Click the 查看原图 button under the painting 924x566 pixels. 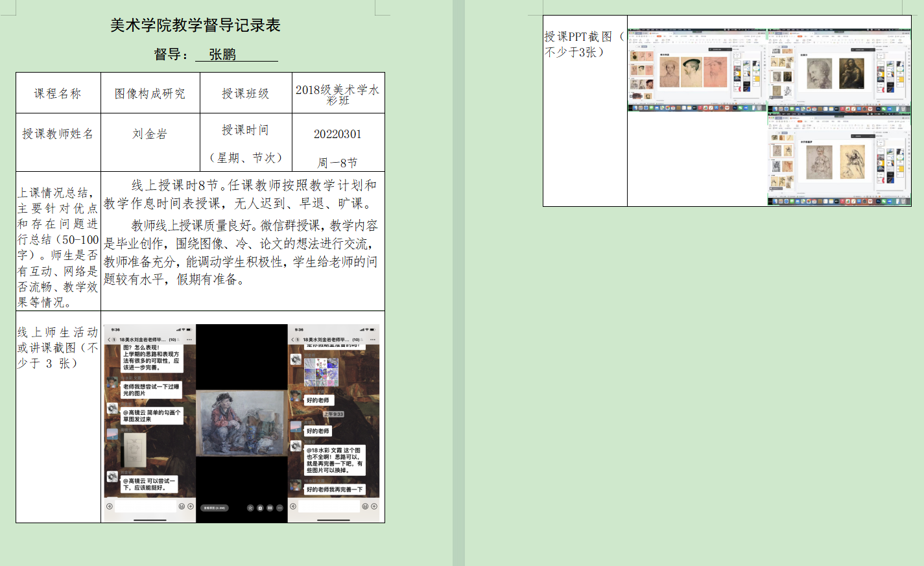(215, 508)
